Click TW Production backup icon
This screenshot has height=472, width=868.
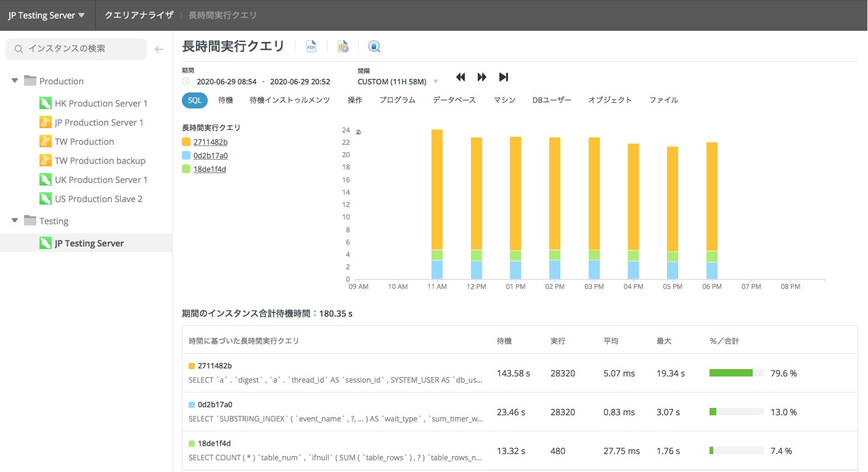point(45,160)
